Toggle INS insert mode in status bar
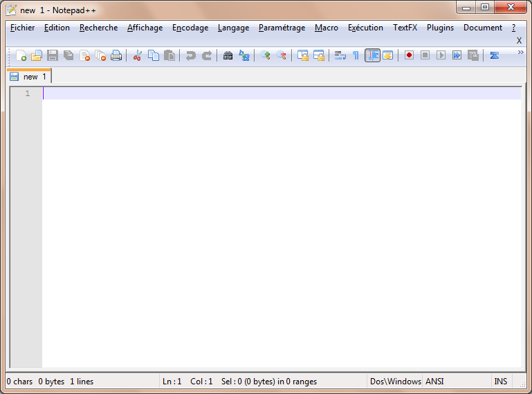This screenshot has width=532, height=394. point(501,382)
